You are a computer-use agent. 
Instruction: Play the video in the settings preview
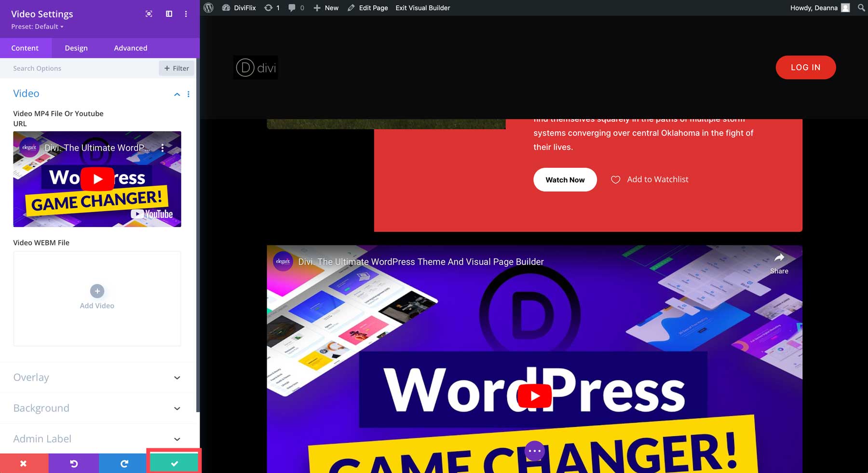pyautogui.click(x=97, y=179)
